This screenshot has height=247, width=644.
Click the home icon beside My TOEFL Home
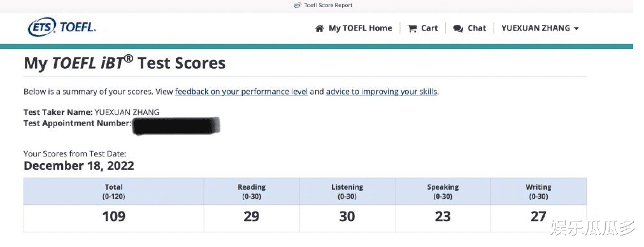pos(320,28)
